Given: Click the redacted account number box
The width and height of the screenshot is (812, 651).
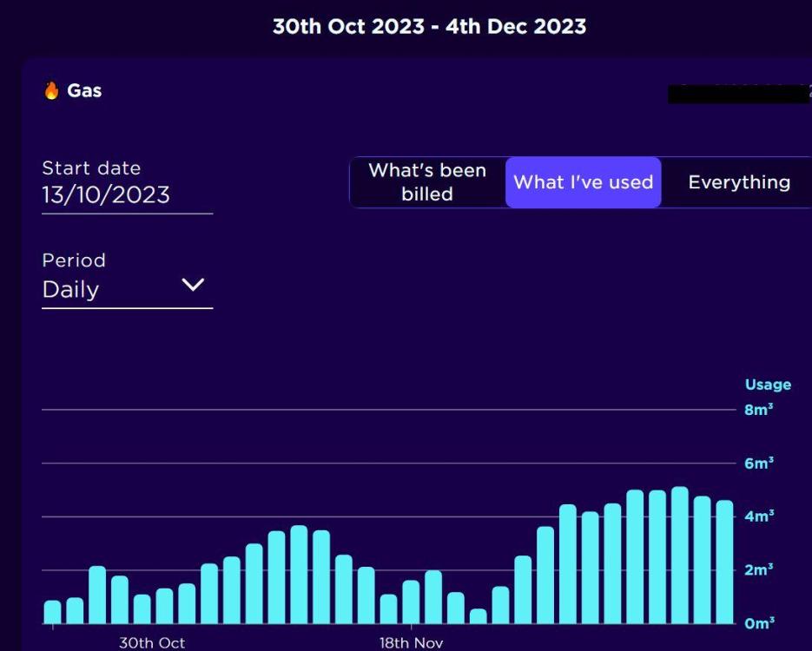Looking at the screenshot, I should click(x=738, y=95).
